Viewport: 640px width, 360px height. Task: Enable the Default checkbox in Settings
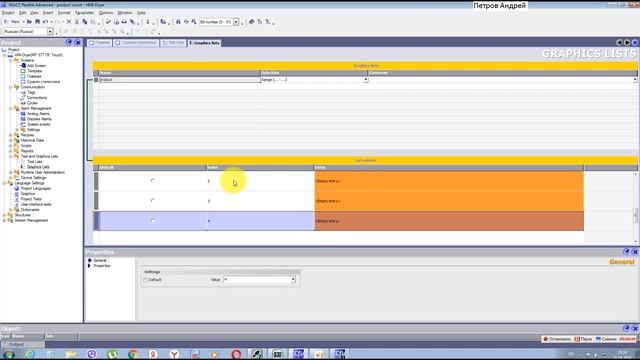click(146, 280)
